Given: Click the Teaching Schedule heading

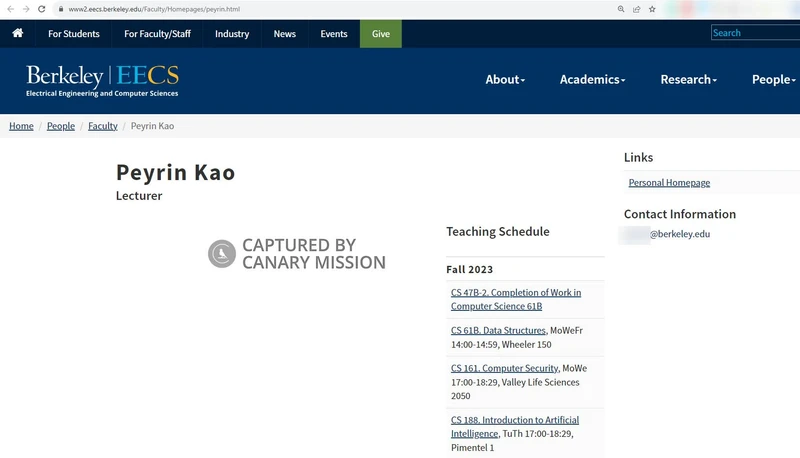Looking at the screenshot, I should pos(497,232).
